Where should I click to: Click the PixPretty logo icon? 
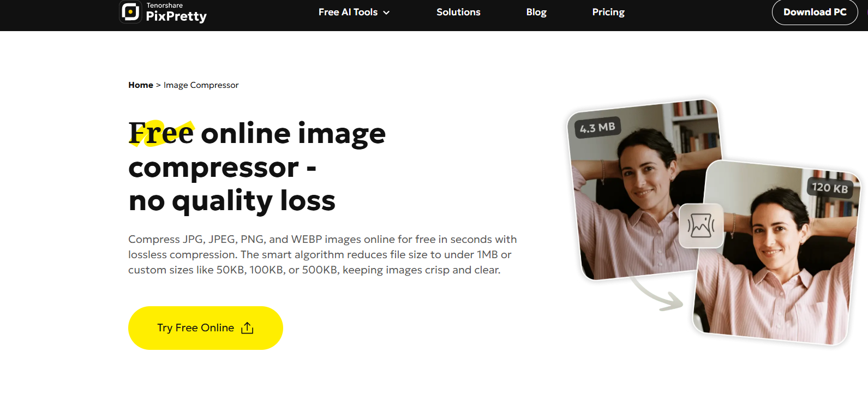click(131, 11)
